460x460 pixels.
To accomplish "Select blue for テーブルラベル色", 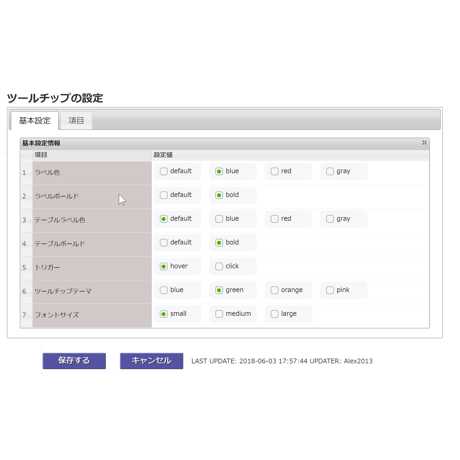I will click(219, 219).
